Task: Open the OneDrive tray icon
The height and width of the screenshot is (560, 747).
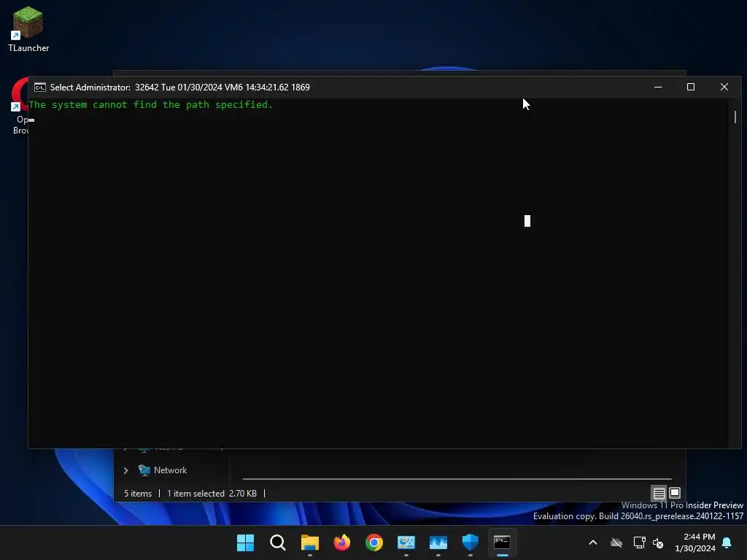Action: coord(616,542)
